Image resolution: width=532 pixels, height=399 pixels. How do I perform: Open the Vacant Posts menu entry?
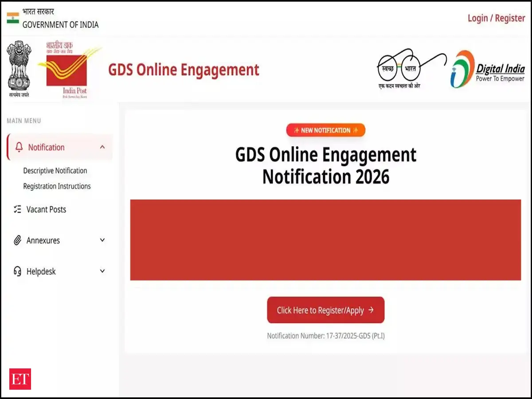coord(47,209)
